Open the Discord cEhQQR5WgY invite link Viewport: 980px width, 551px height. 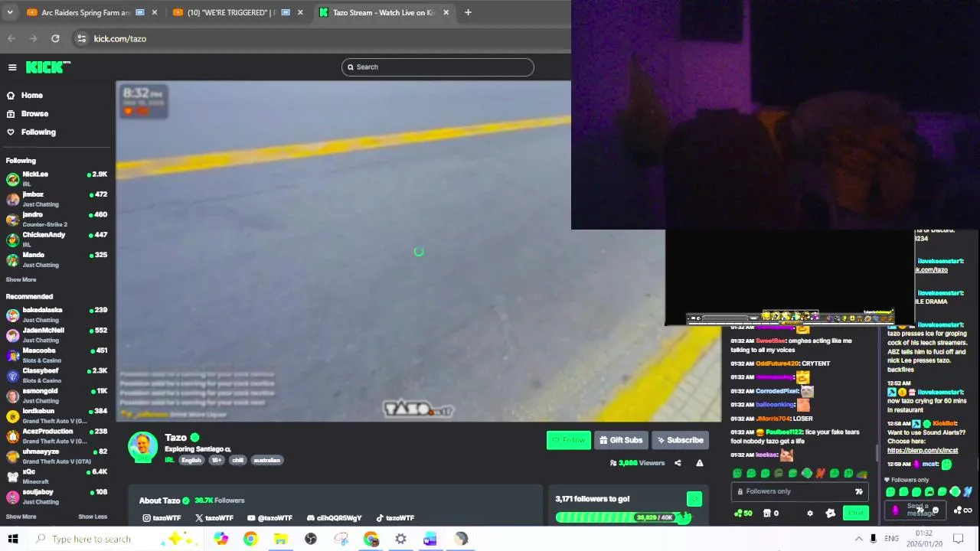pyautogui.click(x=334, y=518)
